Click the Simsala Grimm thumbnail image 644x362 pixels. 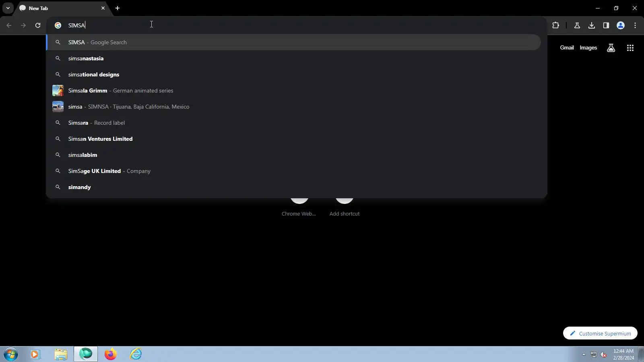click(58, 90)
